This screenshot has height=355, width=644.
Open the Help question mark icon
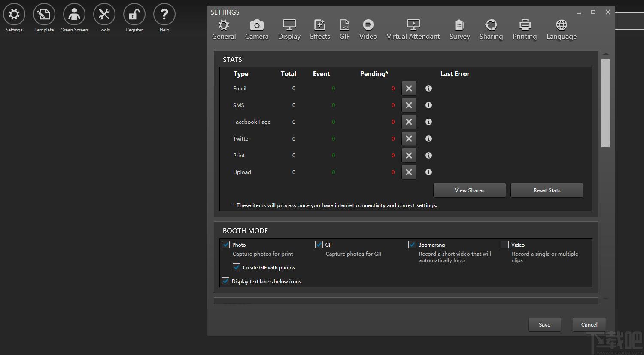[x=164, y=15]
